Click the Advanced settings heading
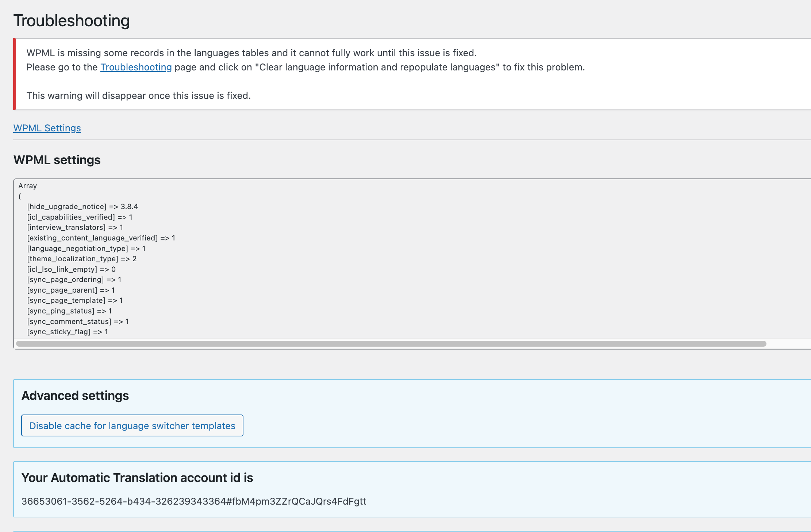 tap(75, 396)
